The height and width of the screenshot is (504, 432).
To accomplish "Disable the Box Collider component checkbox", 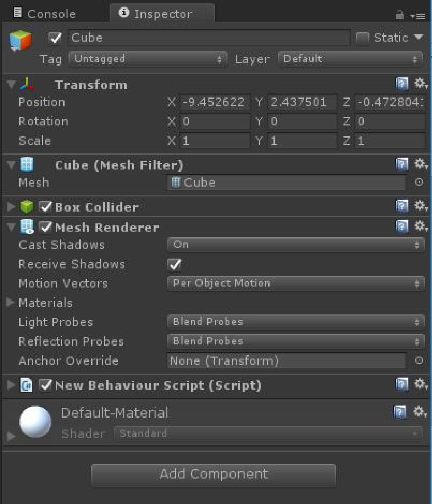I will coord(46,207).
